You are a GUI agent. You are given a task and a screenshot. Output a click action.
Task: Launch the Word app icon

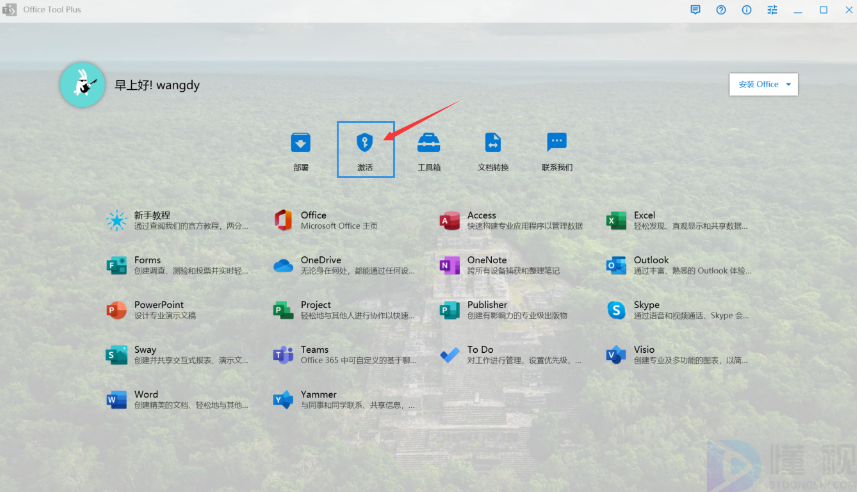click(x=116, y=400)
